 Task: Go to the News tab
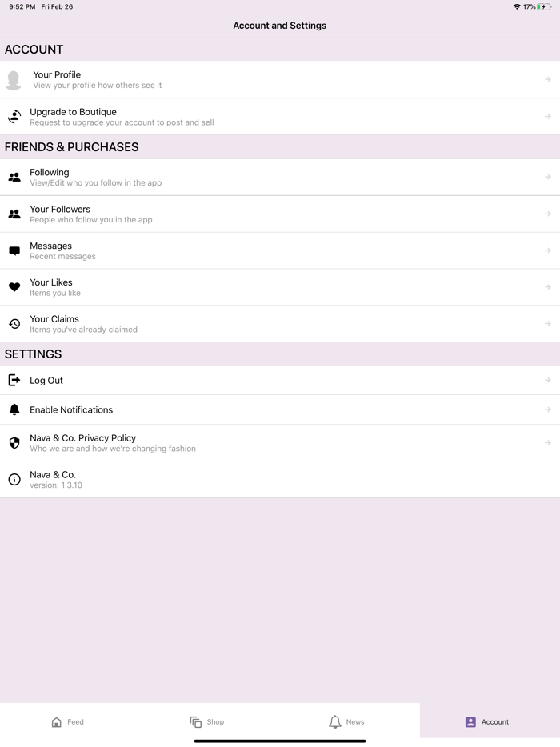click(x=347, y=722)
